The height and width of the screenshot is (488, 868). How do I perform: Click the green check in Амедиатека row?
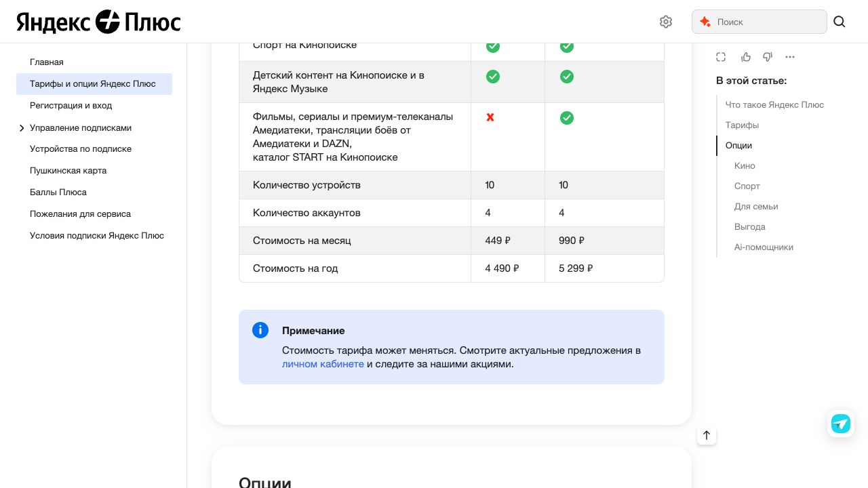click(567, 118)
